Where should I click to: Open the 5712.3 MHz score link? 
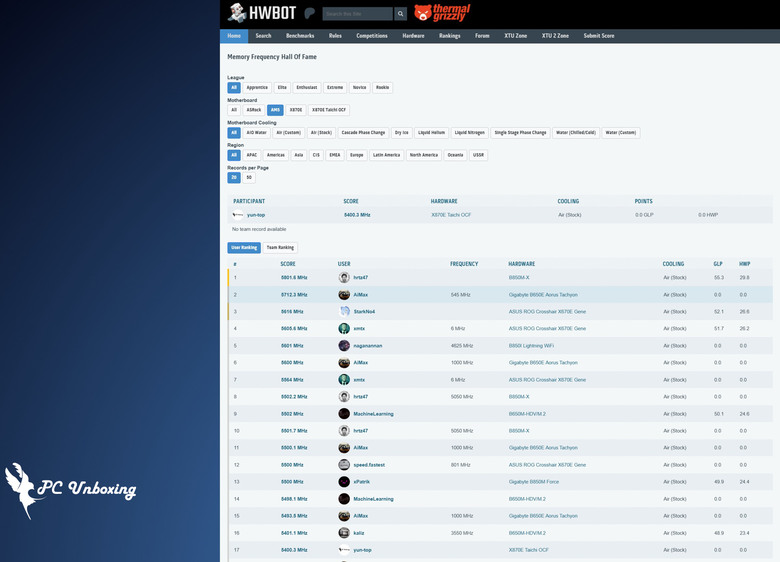[x=294, y=294]
